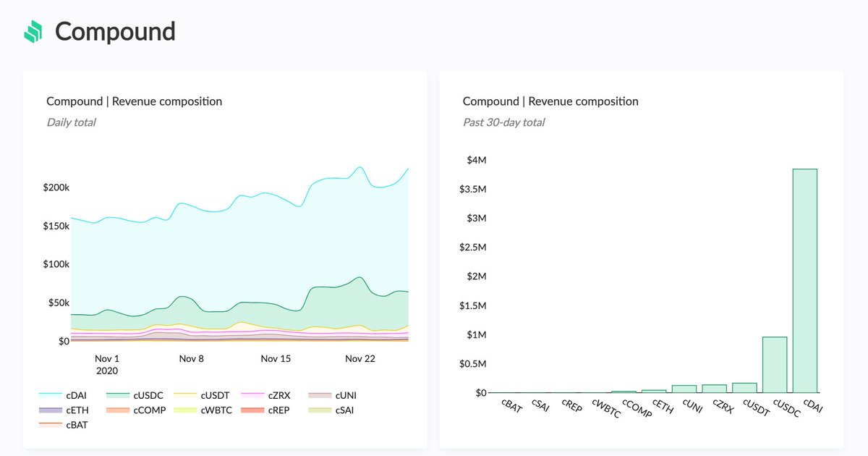
Task: Click the 'cSAI' bar chart axis label
Action: (x=541, y=406)
